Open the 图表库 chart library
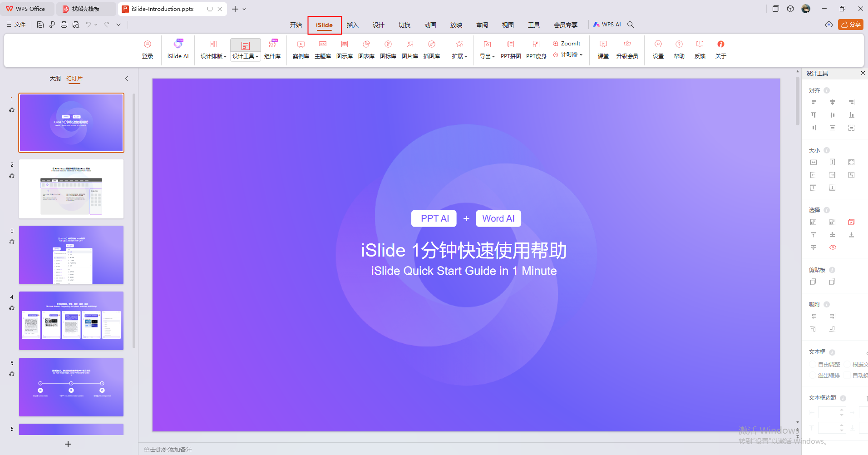 click(x=366, y=49)
